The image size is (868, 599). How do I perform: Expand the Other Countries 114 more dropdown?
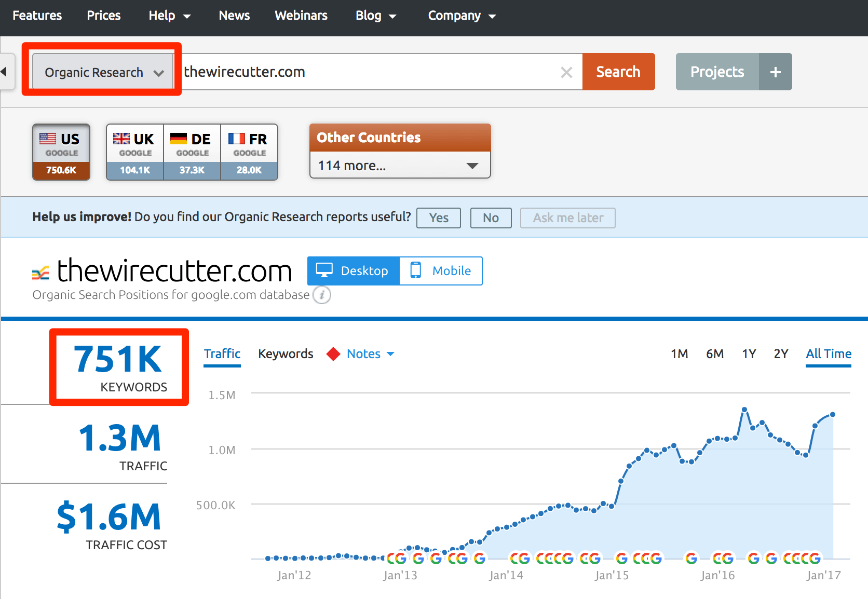click(400, 166)
